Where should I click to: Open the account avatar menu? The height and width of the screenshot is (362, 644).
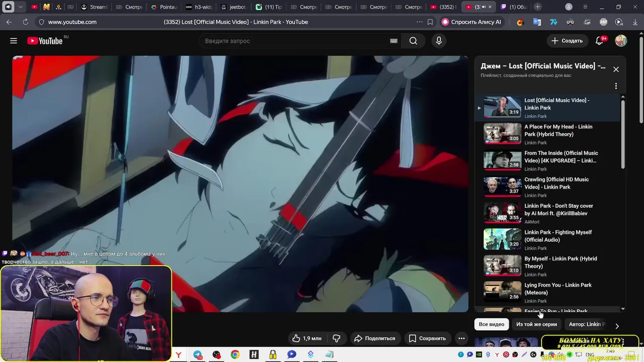click(x=621, y=41)
